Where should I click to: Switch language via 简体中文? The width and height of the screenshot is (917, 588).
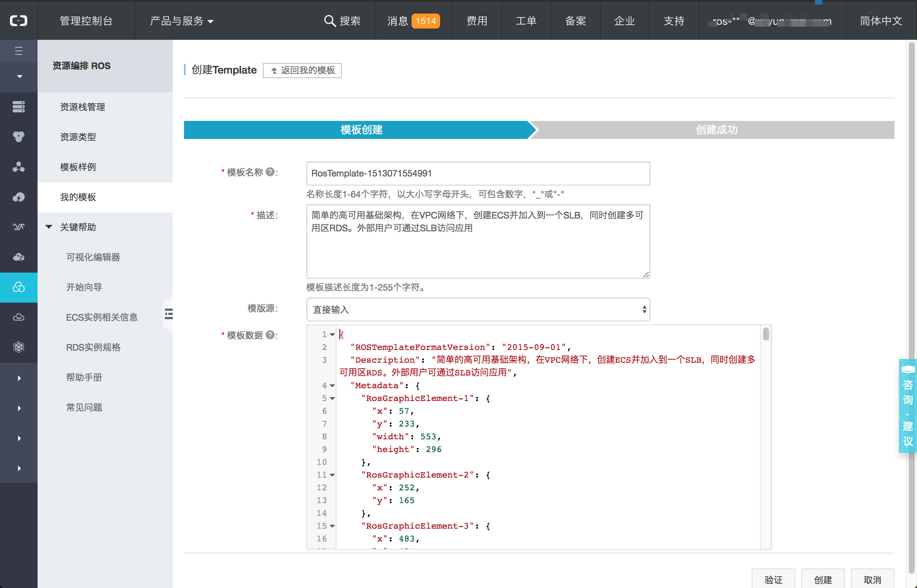881,21
